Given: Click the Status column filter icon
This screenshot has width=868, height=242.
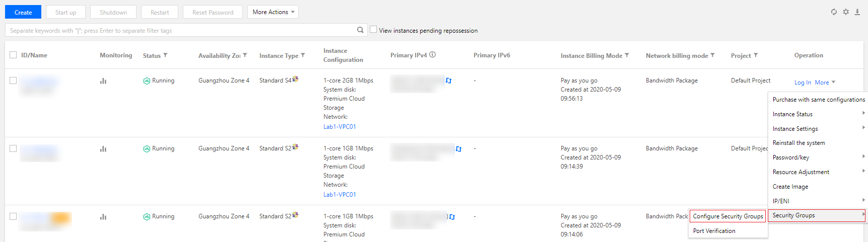Looking at the screenshot, I should coord(165,55).
